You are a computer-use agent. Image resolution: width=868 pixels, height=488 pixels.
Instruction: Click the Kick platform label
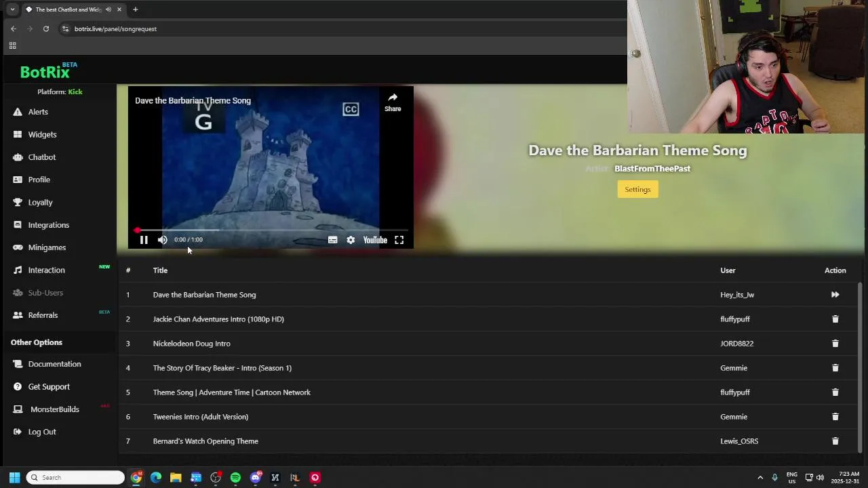[75, 91]
